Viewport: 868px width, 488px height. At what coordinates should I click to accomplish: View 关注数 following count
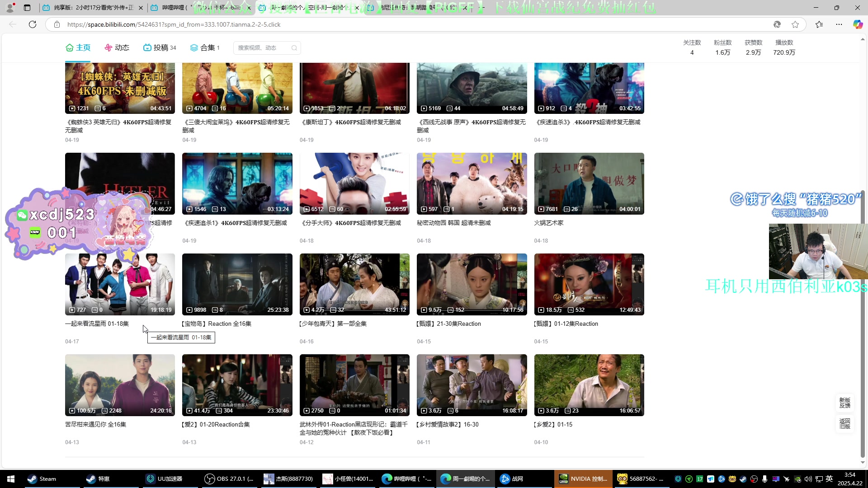692,47
